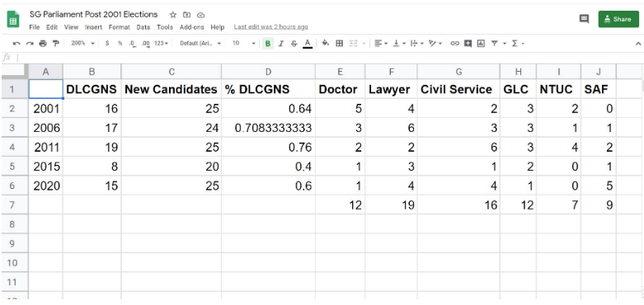
Task: Select cell '% DLCGNS'
Action: point(268,89)
